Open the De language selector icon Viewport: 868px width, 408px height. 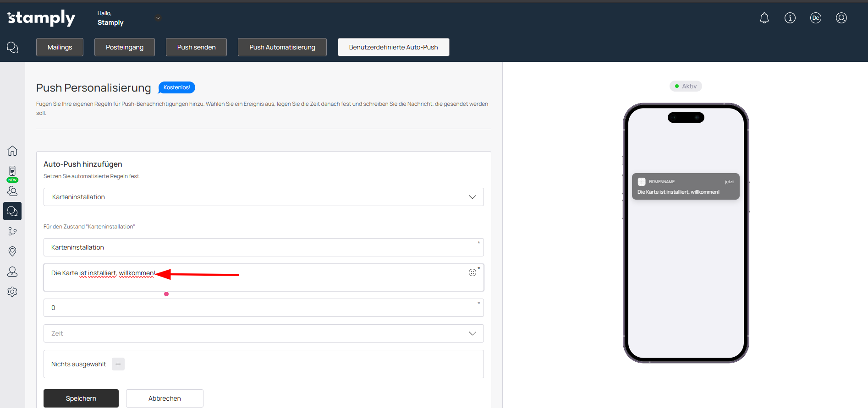tap(815, 18)
